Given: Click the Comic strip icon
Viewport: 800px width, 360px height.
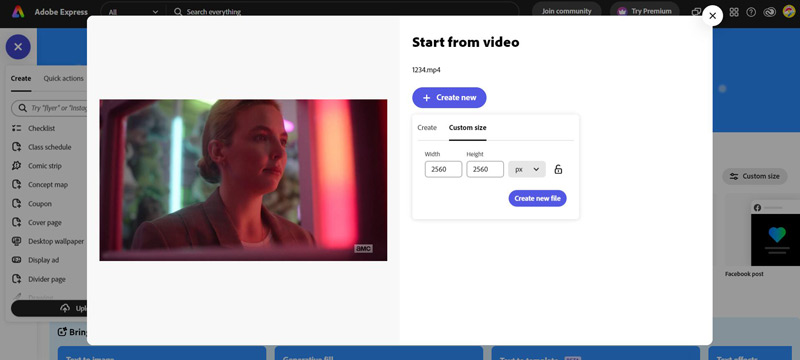Looking at the screenshot, I should [16, 166].
